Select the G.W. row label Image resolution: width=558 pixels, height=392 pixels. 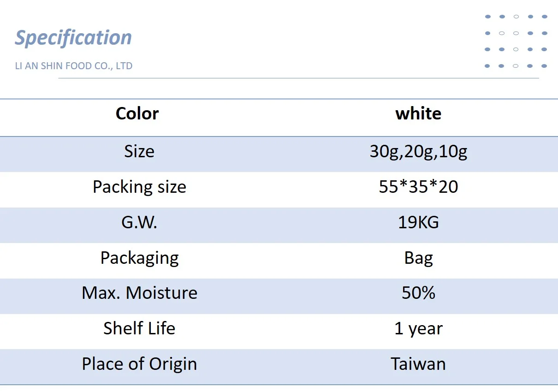point(139,222)
